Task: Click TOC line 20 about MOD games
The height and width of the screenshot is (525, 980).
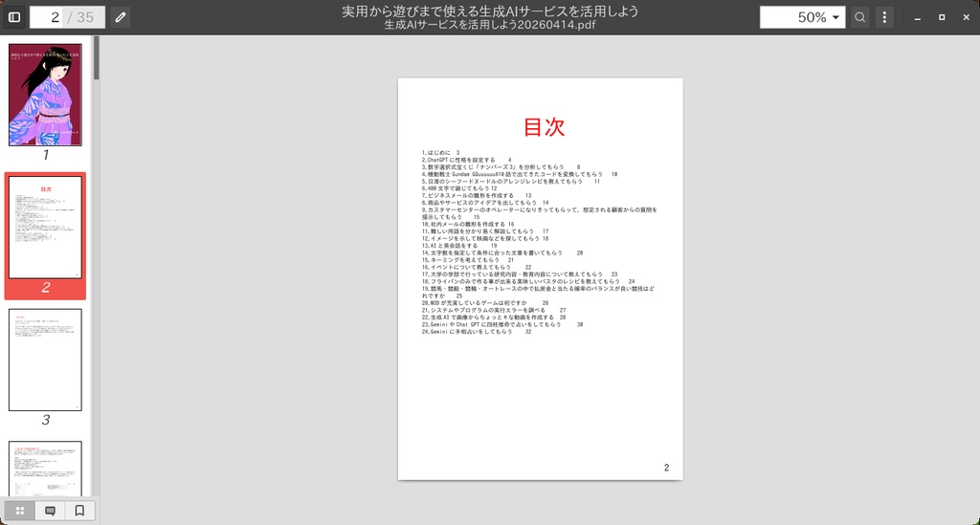Action: coord(485,303)
